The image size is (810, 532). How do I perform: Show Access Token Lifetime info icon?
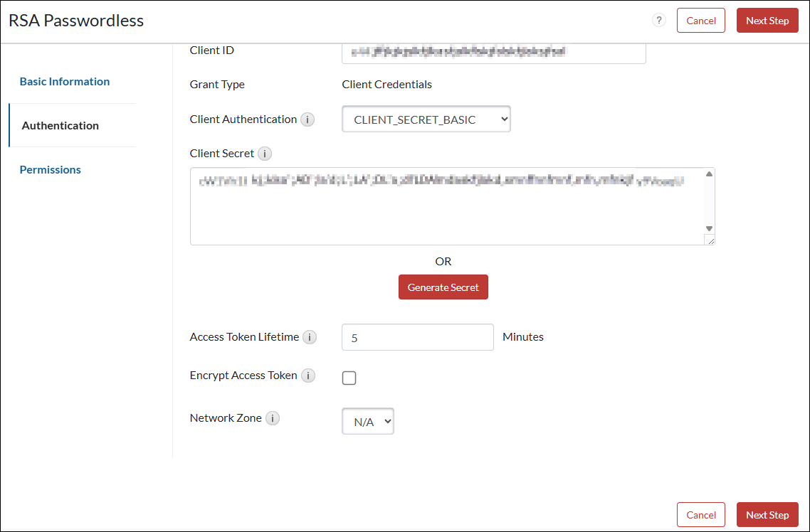[x=310, y=337]
